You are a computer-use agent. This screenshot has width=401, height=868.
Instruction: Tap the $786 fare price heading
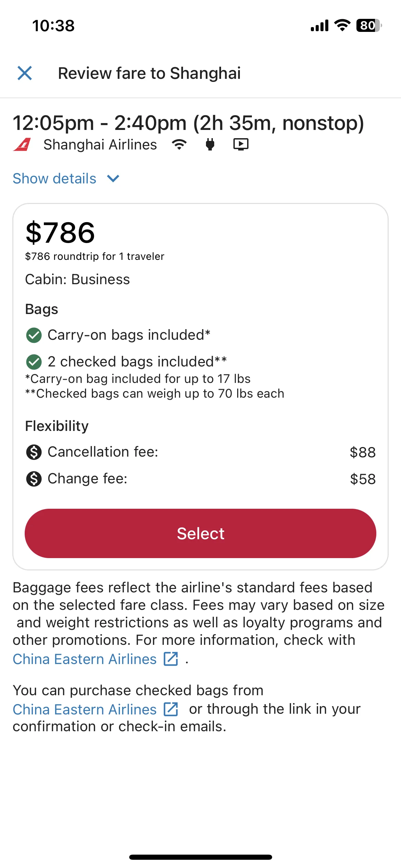click(x=60, y=232)
